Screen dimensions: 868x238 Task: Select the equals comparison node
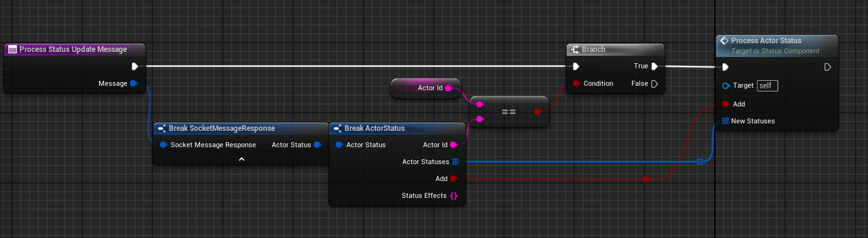(x=509, y=111)
